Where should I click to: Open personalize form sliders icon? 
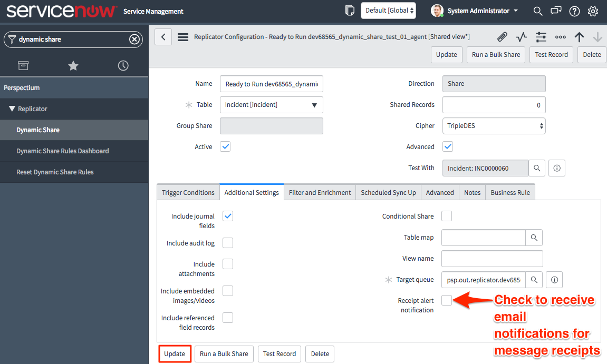(x=541, y=37)
